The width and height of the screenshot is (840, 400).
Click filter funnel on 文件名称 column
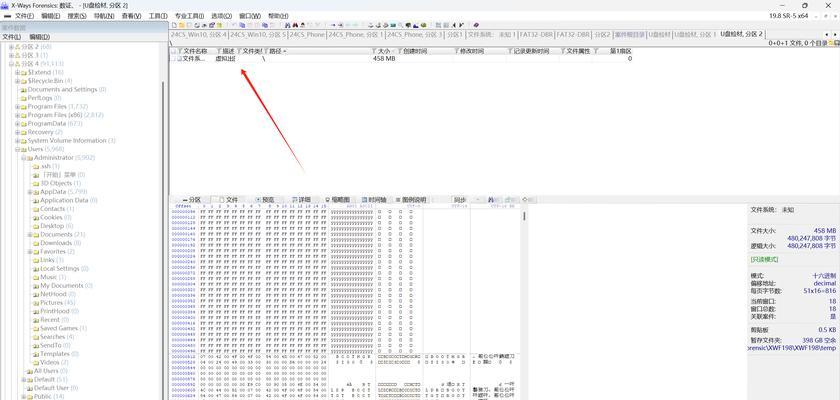pos(179,51)
